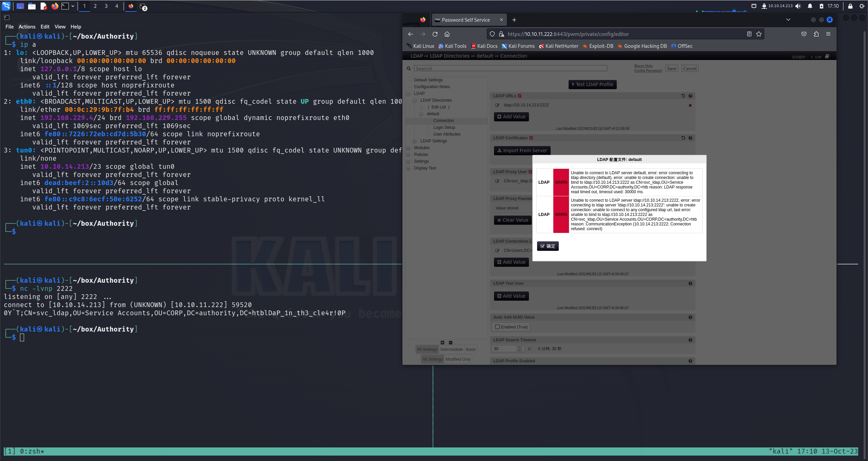This screenshot has height=461, width=868.
Task: Reload the current Firefox page
Action: 435,34
